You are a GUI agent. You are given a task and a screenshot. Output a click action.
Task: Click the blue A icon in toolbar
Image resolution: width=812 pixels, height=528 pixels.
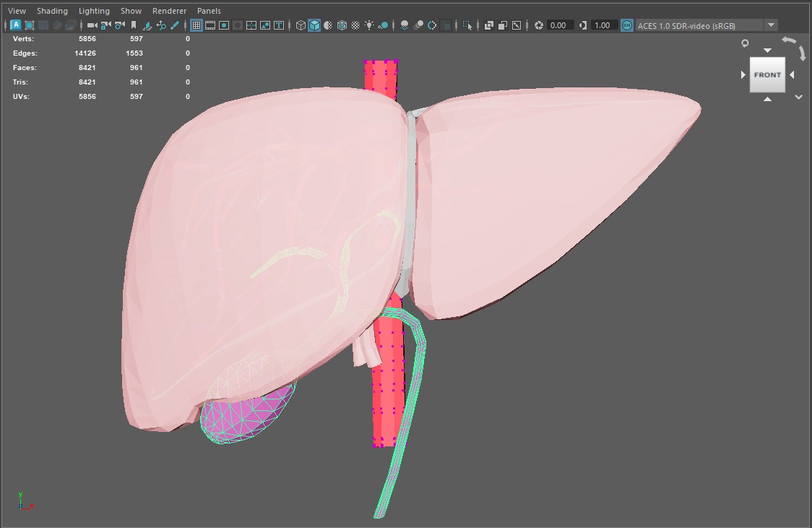coord(16,25)
